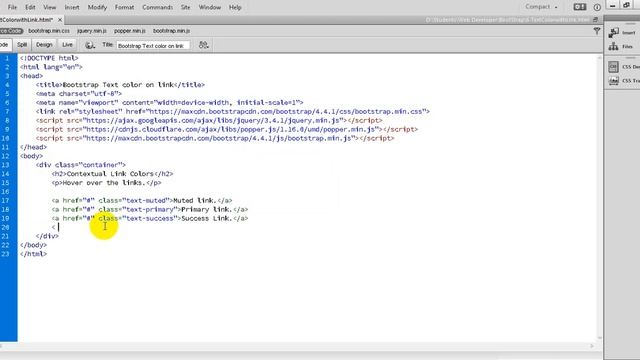
Task: Click the h2 Contextual Link Colors line
Action: click(x=112, y=174)
